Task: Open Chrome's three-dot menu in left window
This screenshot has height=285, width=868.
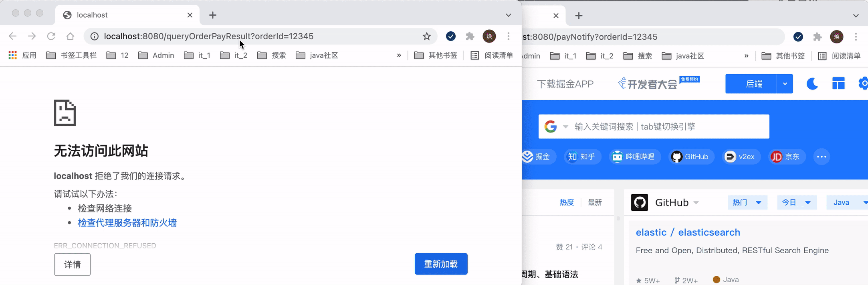Action: click(509, 37)
